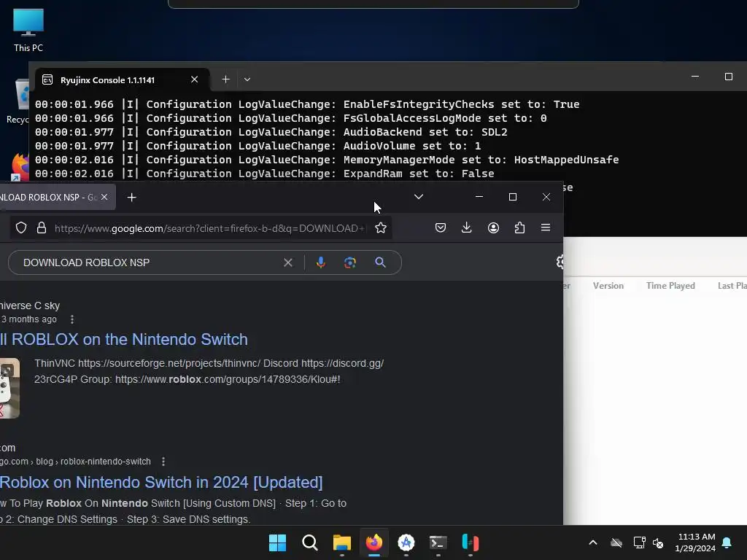Screen dimensions: 747x560
Task: Select the Ryujinx Console 1.1.1141 tab
Action: (x=122, y=79)
